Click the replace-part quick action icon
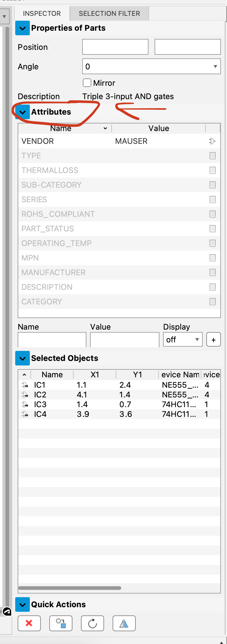The height and width of the screenshot is (644, 227). 61,623
